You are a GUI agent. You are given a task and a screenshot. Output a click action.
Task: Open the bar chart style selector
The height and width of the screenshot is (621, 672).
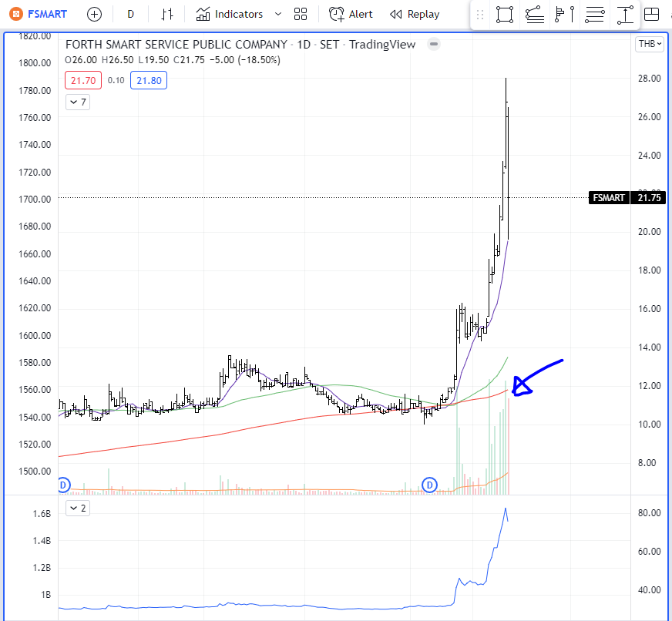click(167, 14)
